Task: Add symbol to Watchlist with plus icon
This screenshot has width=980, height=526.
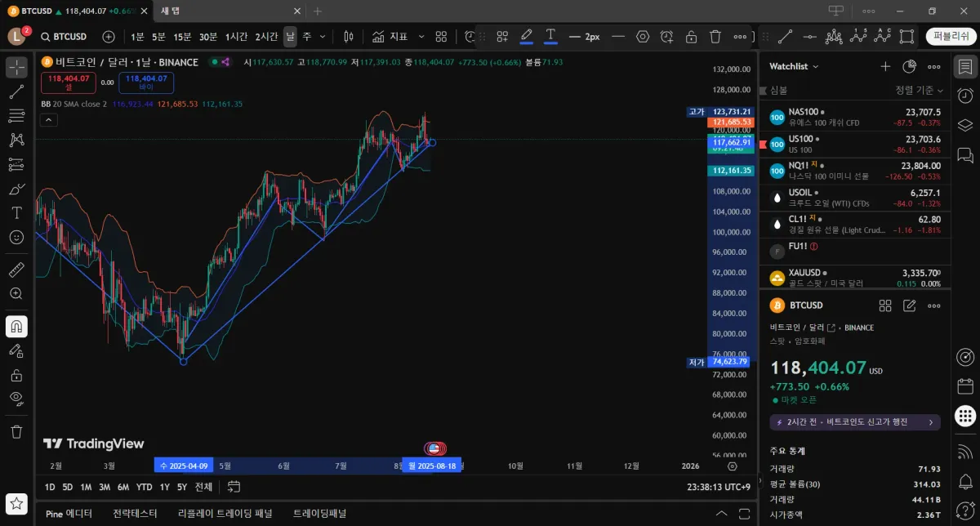Action: pyautogui.click(x=885, y=66)
